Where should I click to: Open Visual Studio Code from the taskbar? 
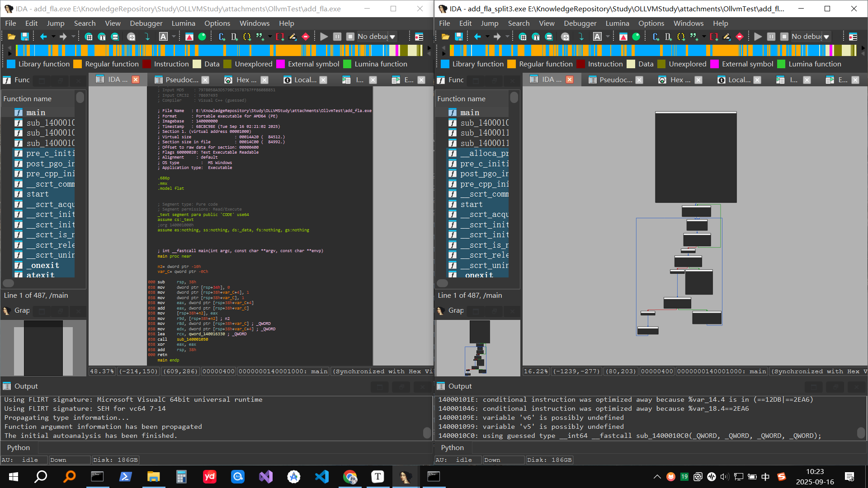point(322,477)
